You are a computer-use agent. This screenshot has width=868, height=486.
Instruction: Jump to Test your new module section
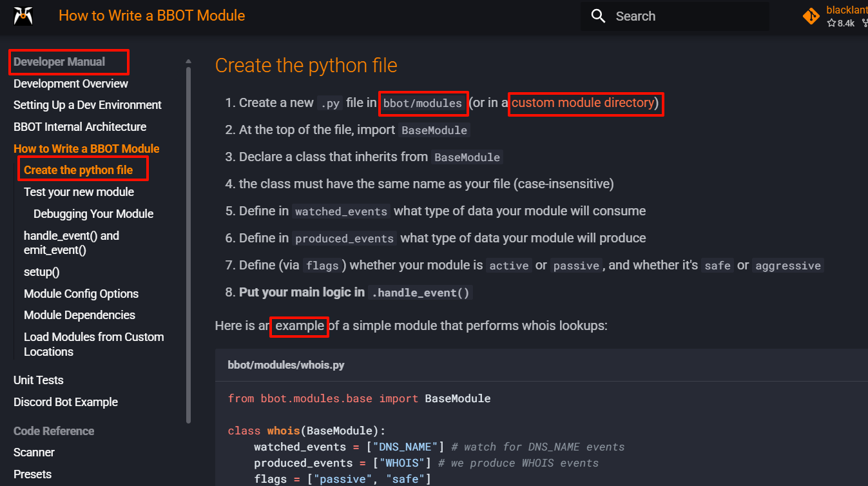79,192
